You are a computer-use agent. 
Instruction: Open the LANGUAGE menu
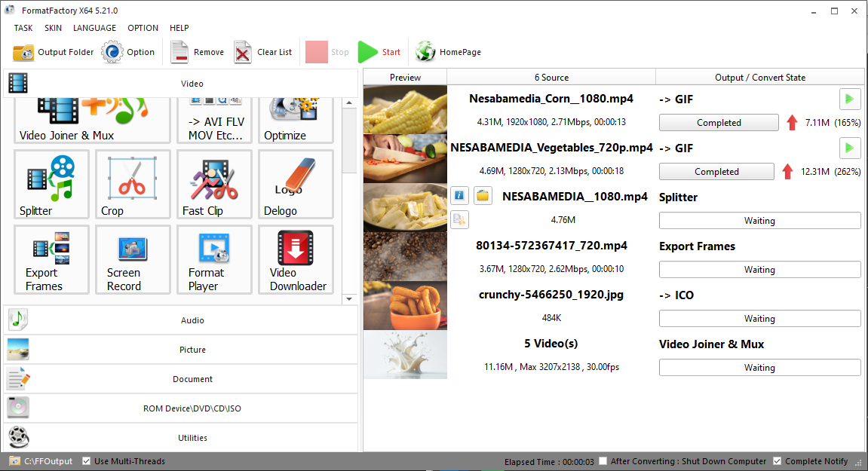click(x=94, y=28)
